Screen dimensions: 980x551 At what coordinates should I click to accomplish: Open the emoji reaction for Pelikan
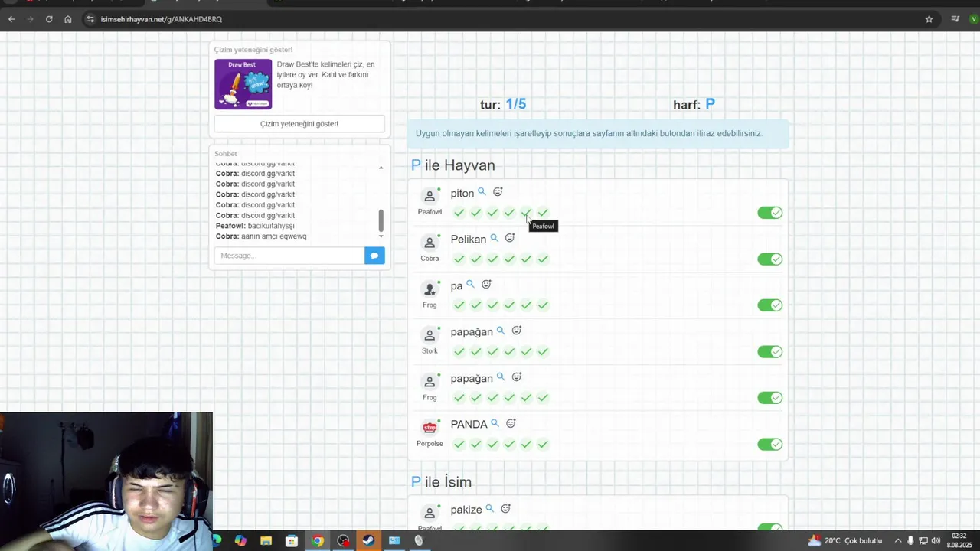point(510,238)
